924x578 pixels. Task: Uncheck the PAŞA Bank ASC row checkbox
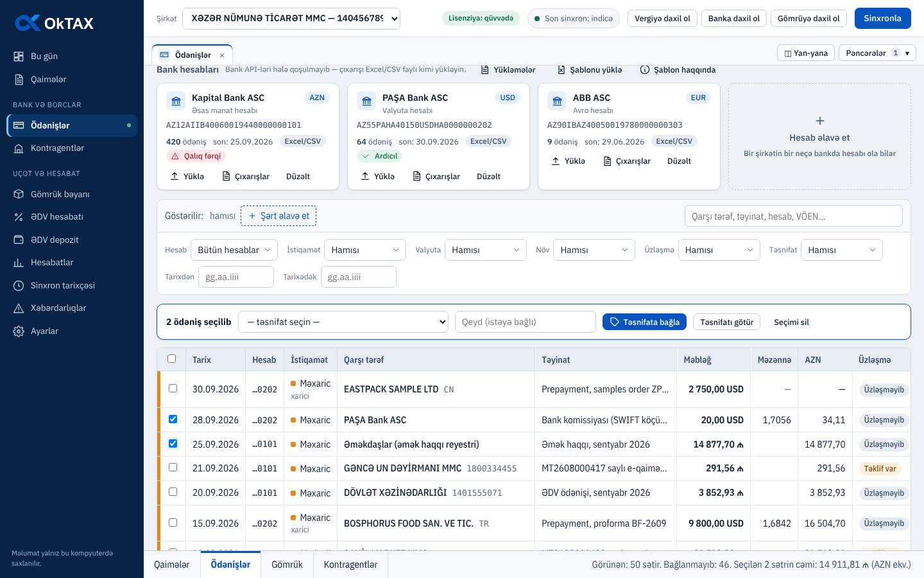point(173,419)
